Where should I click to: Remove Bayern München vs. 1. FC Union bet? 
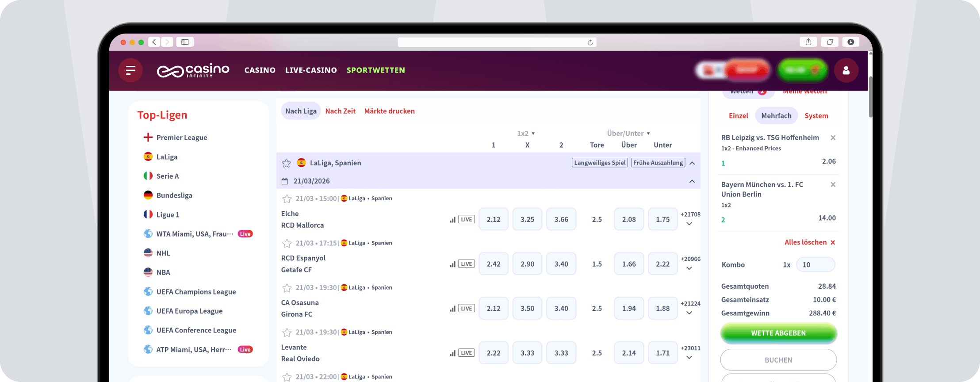[x=833, y=185]
